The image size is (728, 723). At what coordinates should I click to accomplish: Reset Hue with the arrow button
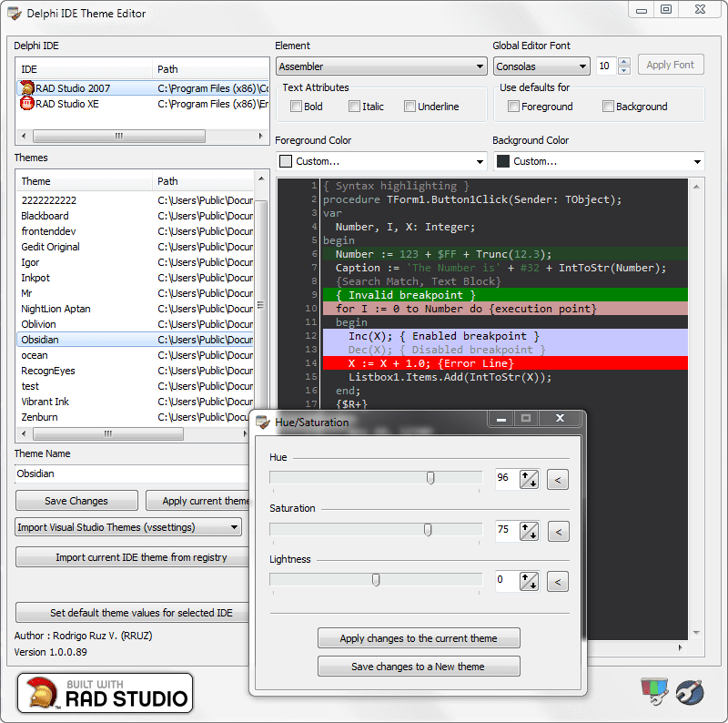(x=558, y=479)
